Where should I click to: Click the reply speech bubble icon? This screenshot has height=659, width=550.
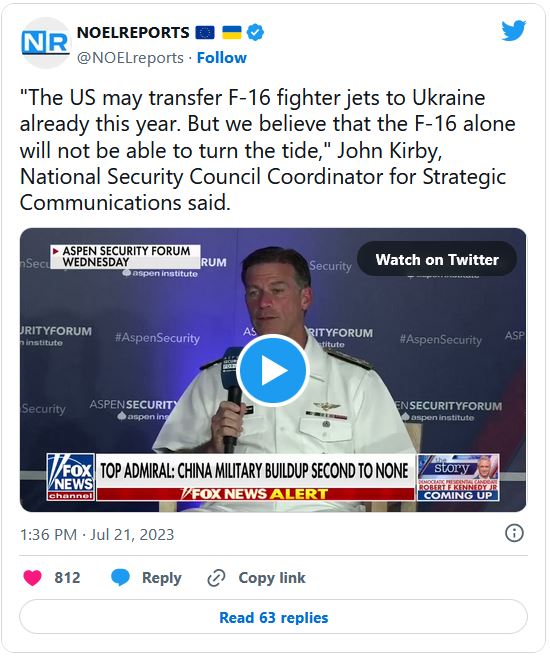click(121, 578)
